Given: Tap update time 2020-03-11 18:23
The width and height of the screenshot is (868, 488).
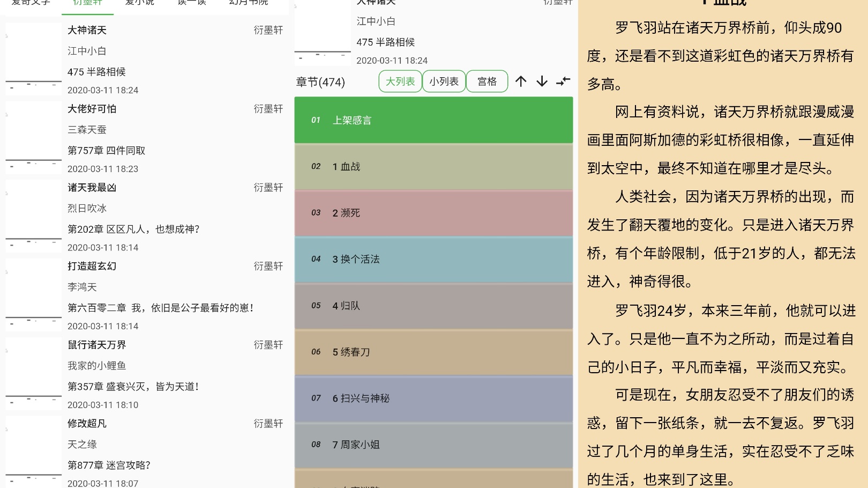Looking at the screenshot, I should (103, 169).
